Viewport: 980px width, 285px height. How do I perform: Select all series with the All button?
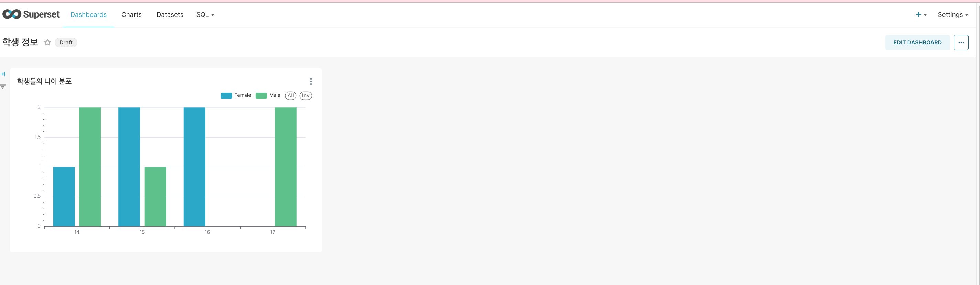[290, 95]
